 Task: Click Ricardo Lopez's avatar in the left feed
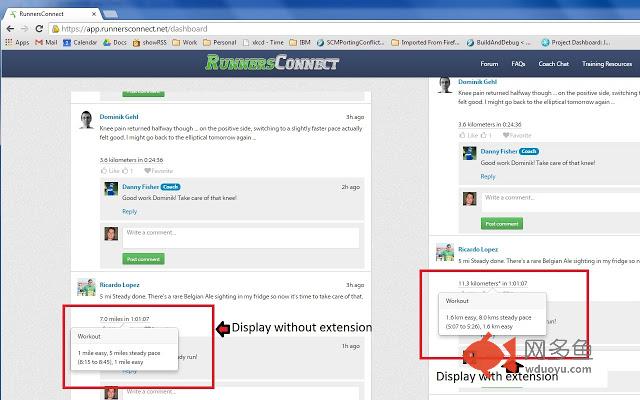pyautogui.click(x=86, y=287)
